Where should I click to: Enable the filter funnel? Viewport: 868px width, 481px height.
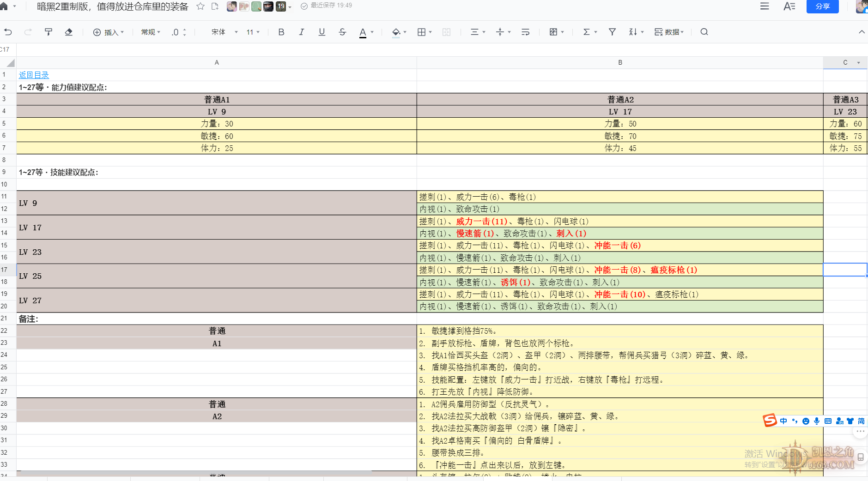[x=612, y=32]
